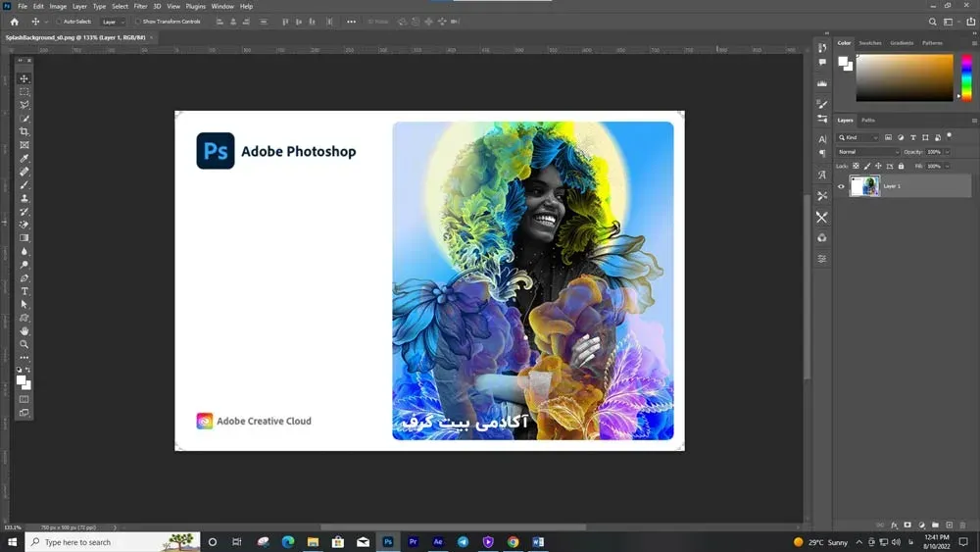Open the Opacity slider dropdown arrow
Image resolution: width=980 pixels, height=552 pixels.
coord(948,152)
